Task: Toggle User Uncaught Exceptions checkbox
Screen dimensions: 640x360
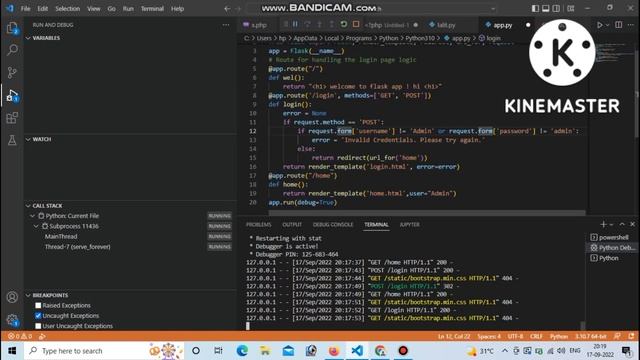Action: (38, 326)
